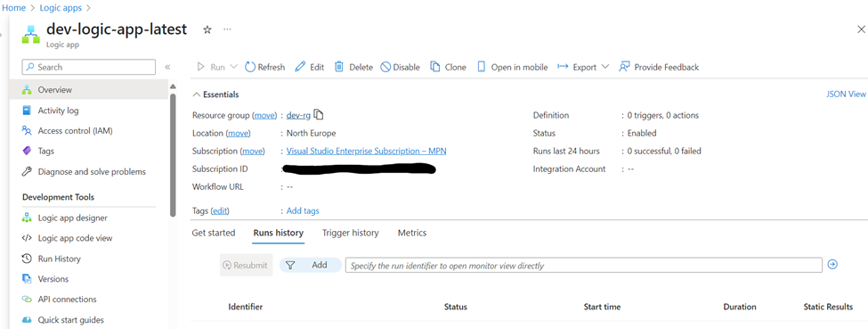868x329 pixels.
Task: Click the Refresh toolbar icon
Action: click(x=250, y=67)
